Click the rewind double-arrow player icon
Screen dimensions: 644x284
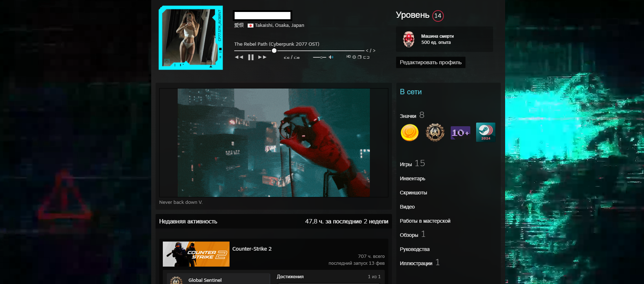tap(239, 57)
